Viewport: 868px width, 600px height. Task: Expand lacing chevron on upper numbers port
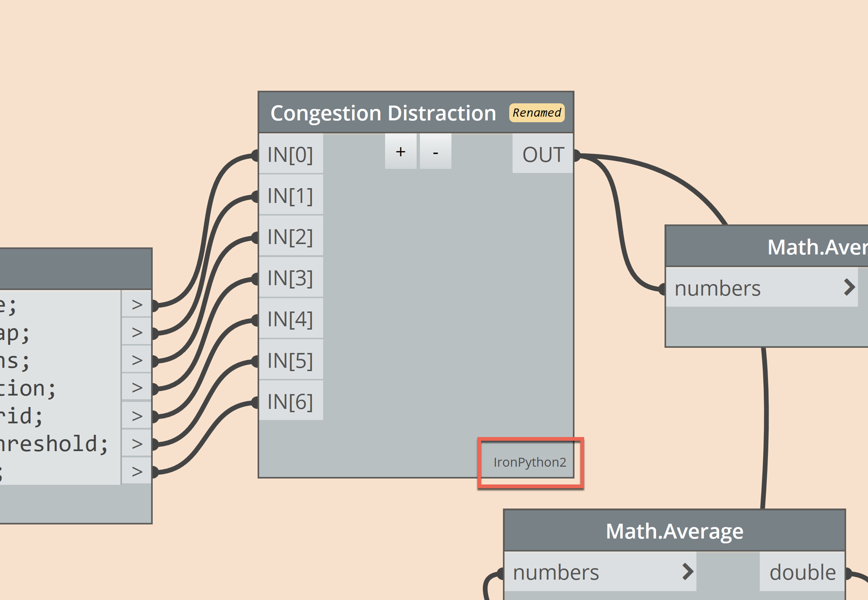[x=849, y=288]
